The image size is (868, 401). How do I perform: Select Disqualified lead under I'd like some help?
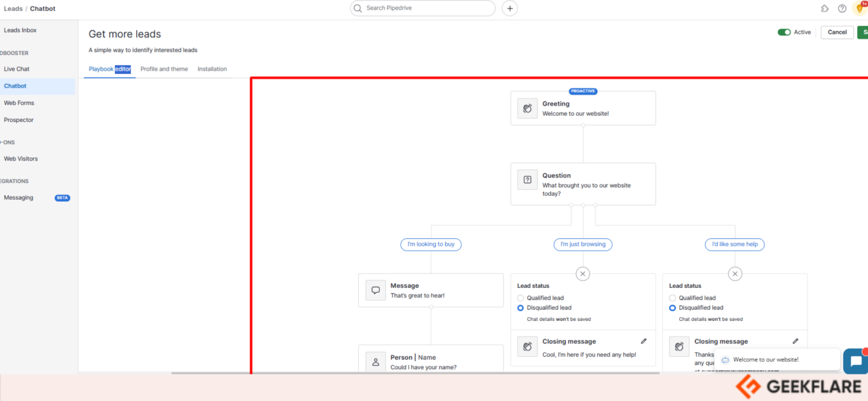click(672, 308)
